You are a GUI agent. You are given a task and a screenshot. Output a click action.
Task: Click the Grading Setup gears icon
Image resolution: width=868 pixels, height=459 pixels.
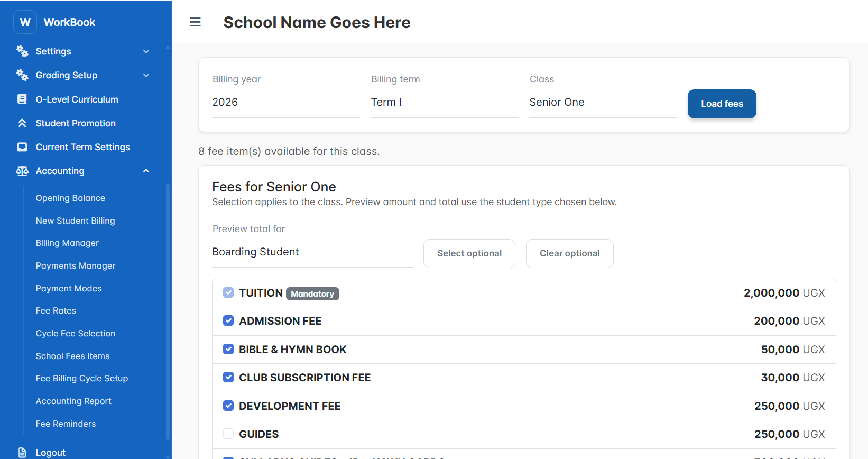[22, 75]
